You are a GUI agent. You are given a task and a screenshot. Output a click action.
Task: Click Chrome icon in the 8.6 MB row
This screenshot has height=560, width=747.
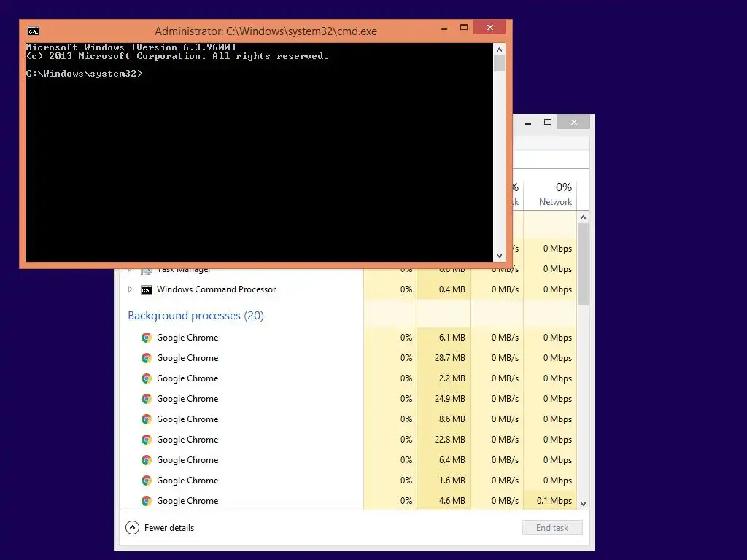pyautogui.click(x=147, y=419)
